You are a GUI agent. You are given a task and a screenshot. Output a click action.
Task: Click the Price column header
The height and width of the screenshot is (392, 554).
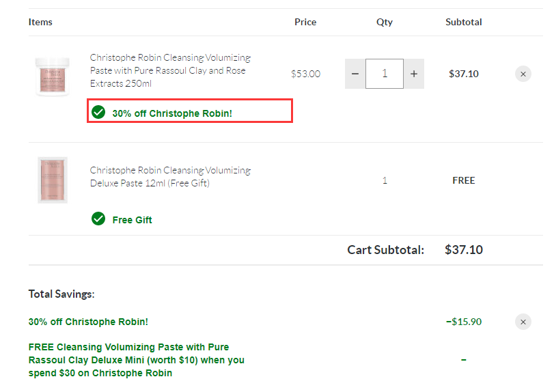[x=305, y=22]
